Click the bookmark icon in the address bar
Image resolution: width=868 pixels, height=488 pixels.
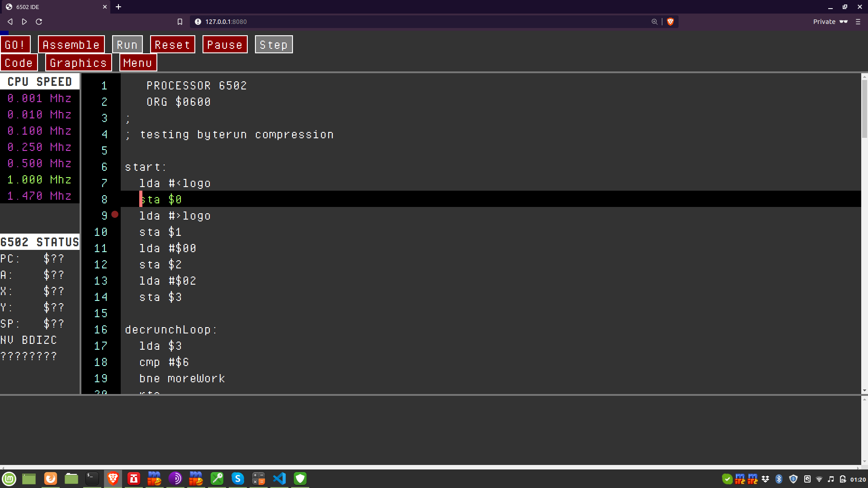[x=180, y=22]
